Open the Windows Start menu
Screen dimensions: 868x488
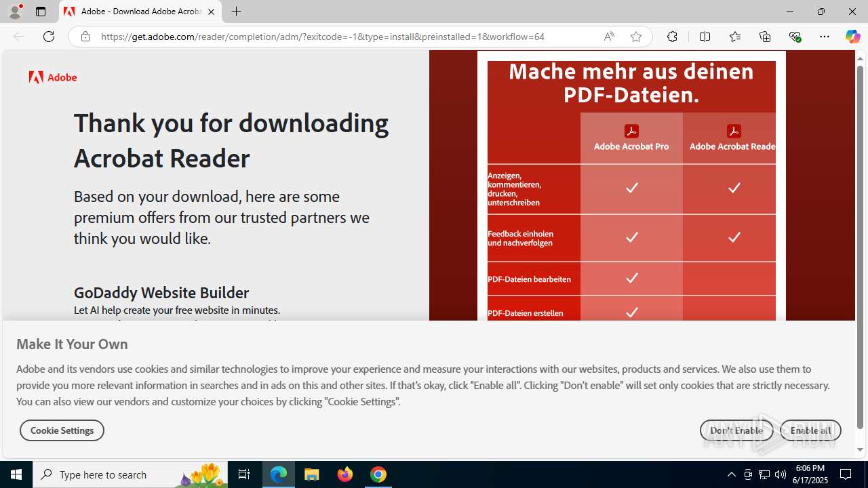(x=16, y=474)
